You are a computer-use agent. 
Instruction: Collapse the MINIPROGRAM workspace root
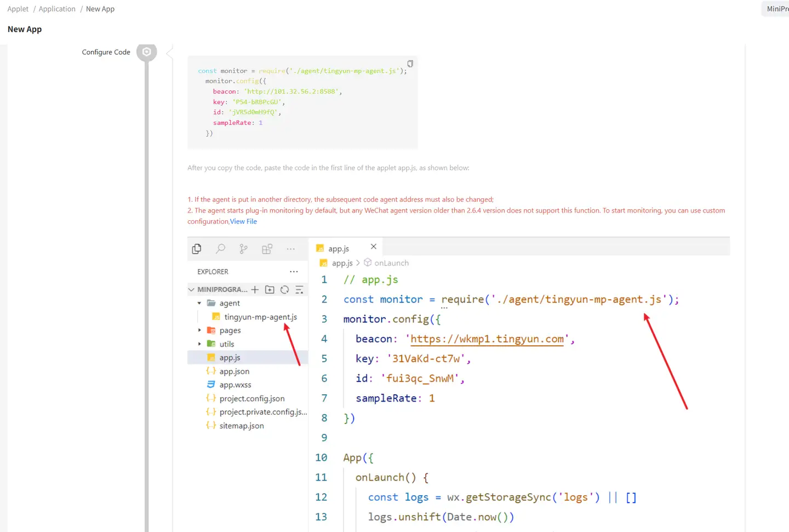click(191, 289)
